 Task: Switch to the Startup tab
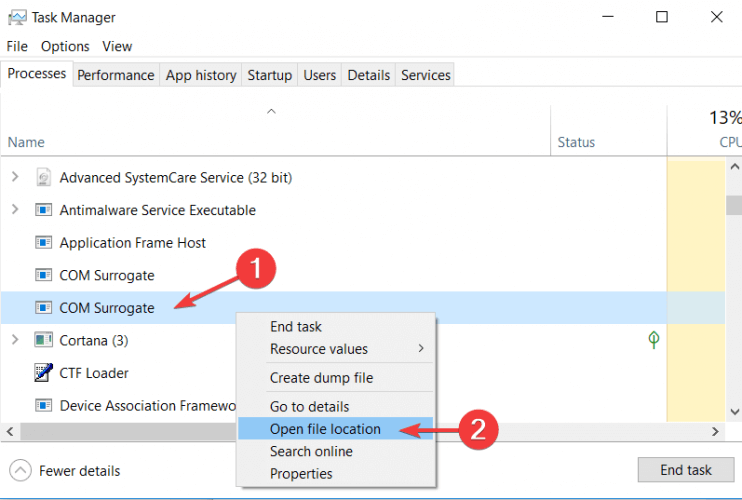pyautogui.click(x=270, y=75)
